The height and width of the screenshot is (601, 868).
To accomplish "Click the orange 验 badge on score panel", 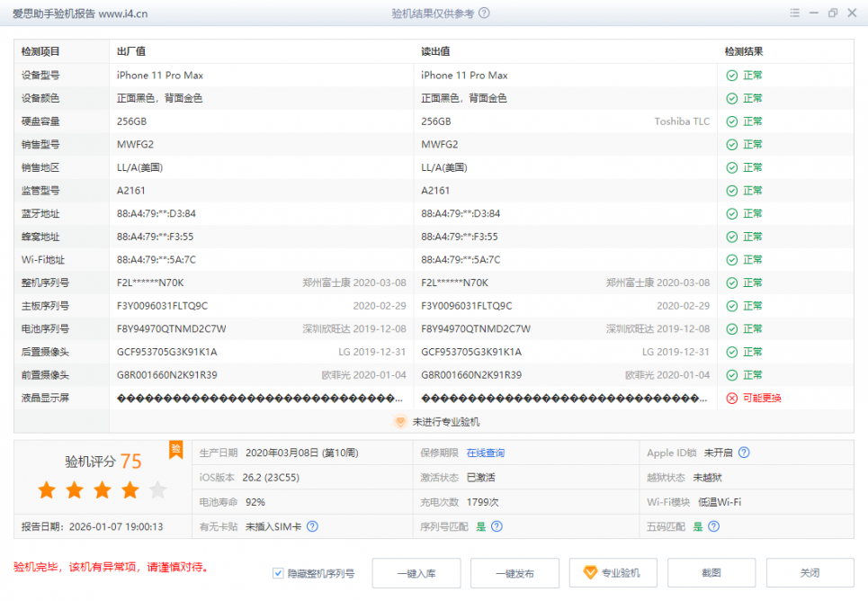I will (176, 449).
